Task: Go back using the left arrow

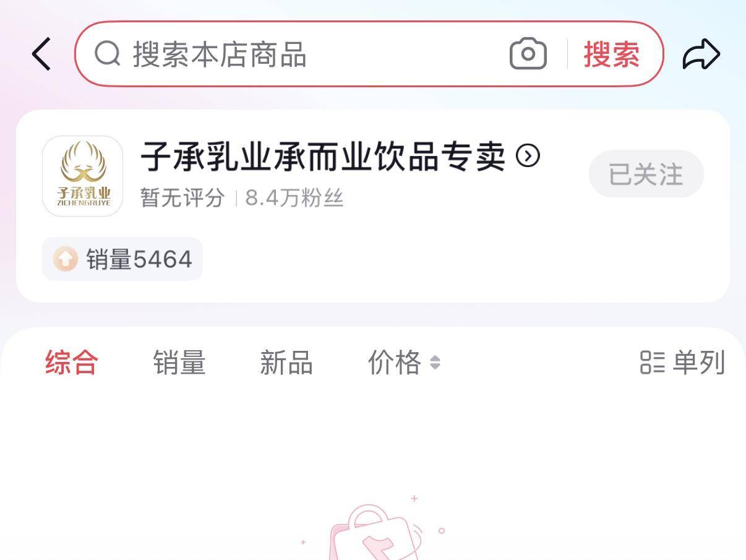Action: click(x=41, y=54)
